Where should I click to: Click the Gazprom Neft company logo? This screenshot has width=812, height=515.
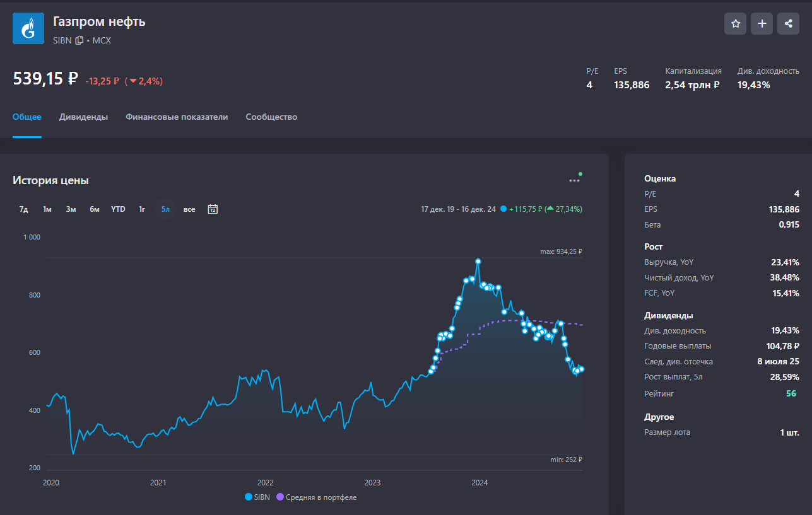pos(28,28)
